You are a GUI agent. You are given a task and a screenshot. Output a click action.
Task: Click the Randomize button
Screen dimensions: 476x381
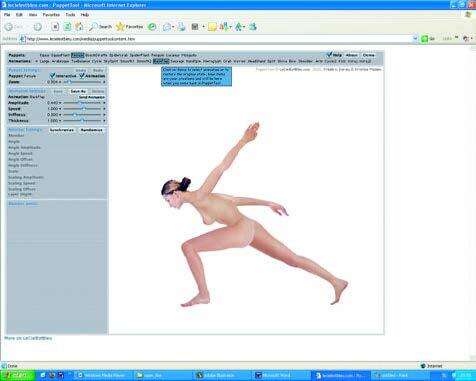(91, 130)
